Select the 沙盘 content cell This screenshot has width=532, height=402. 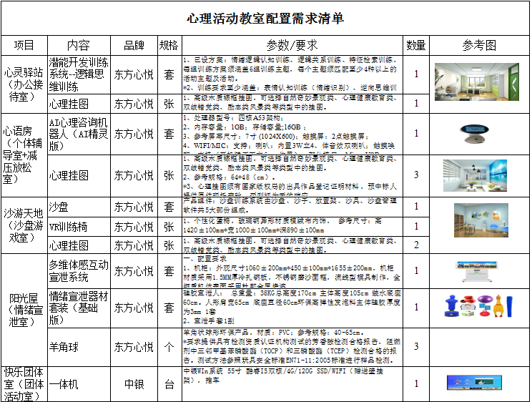(79, 207)
